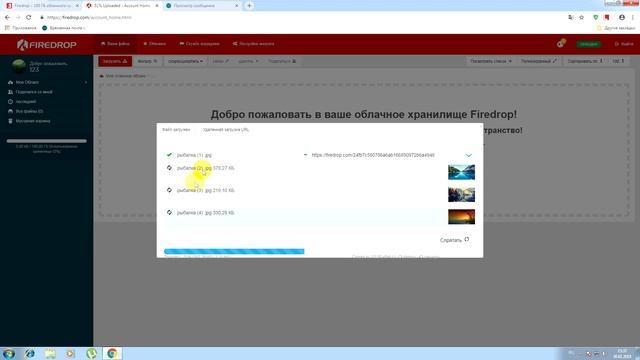Open the trash bin item in the sidebar
The image size is (640, 360).
[x=29, y=121]
